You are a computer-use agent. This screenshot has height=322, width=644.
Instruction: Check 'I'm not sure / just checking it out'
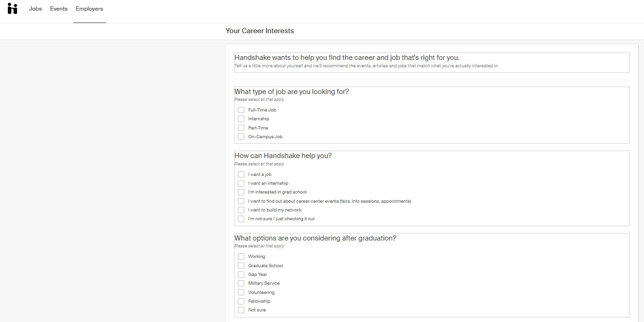[241, 218]
